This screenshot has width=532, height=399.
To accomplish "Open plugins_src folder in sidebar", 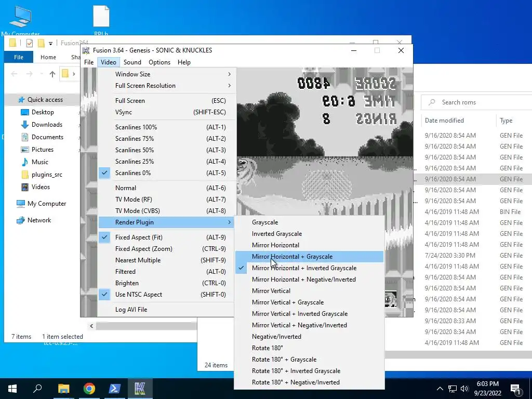I will (x=47, y=175).
